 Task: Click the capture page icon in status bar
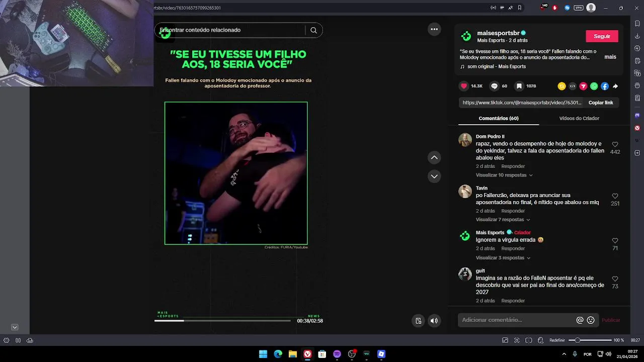pyautogui.click(x=517, y=340)
